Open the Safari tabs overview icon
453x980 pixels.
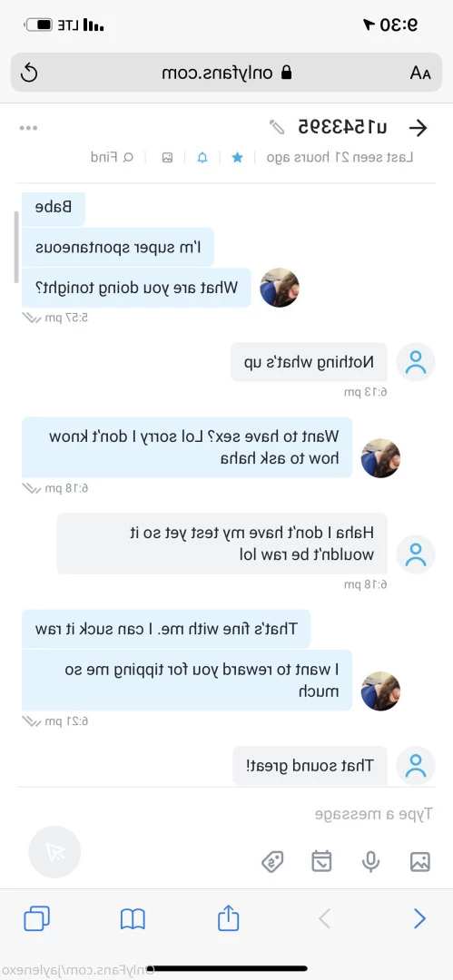click(x=36, y=918)
